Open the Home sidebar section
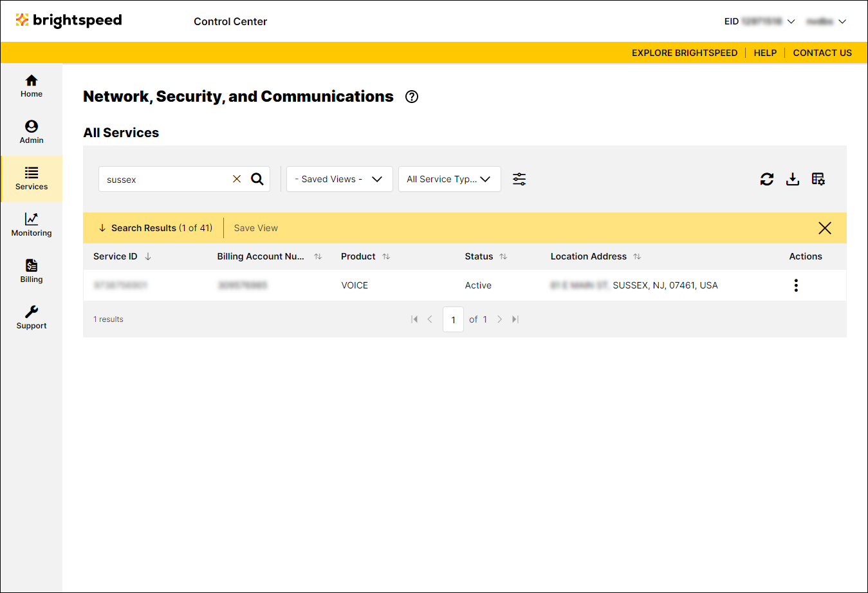The image size is (868, 593). (32, 86)
